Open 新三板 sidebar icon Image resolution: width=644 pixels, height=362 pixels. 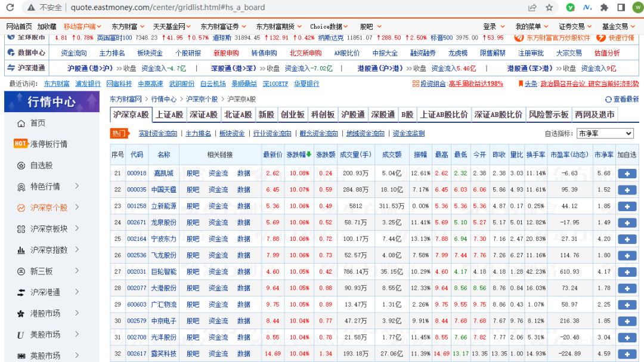point(21,271)
